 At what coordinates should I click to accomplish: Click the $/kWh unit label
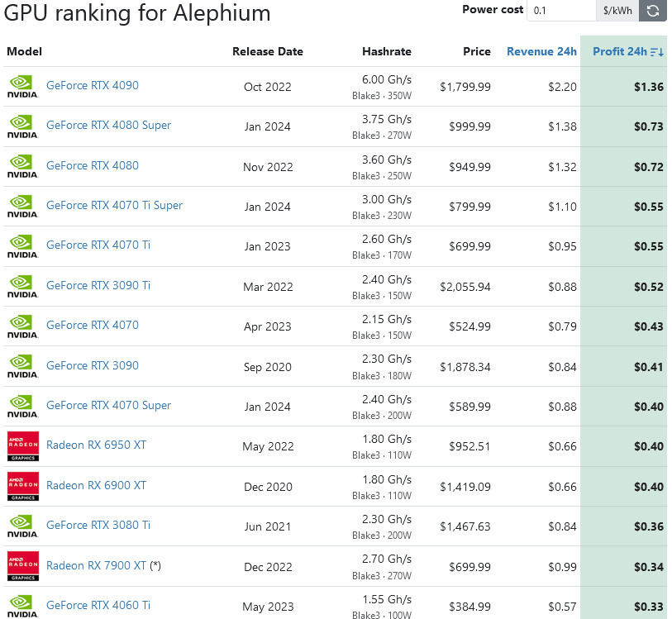tap(617, 10)
